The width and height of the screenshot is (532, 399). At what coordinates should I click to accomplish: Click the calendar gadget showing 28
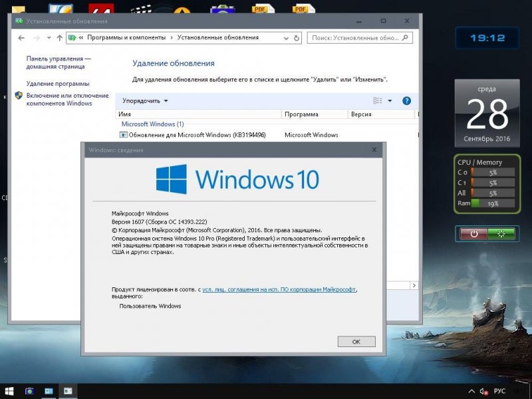pyautogui.click(x=487, y=113)
